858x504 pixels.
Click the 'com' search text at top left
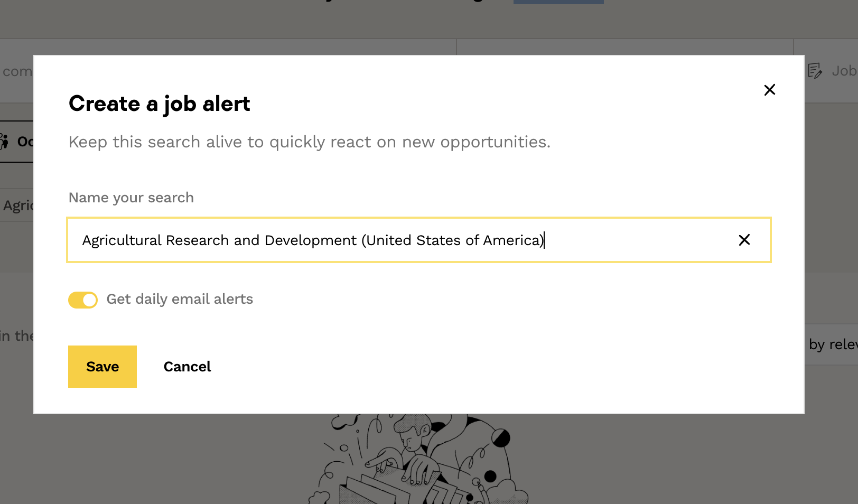(17, 71)
